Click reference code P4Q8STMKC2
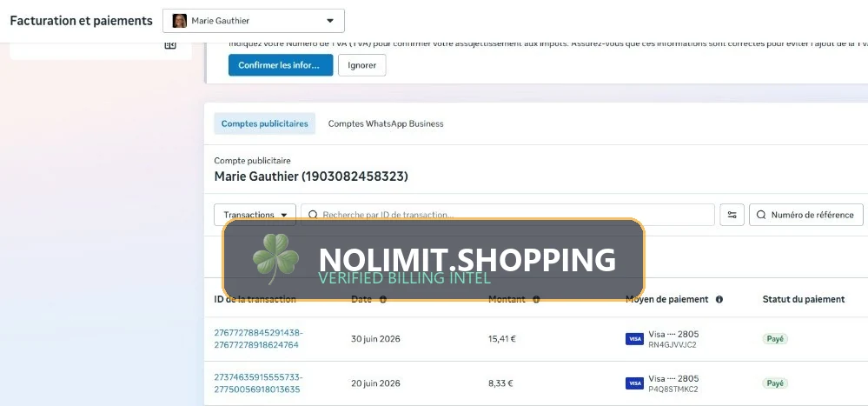The image size is (868, 406). (673, 389)
